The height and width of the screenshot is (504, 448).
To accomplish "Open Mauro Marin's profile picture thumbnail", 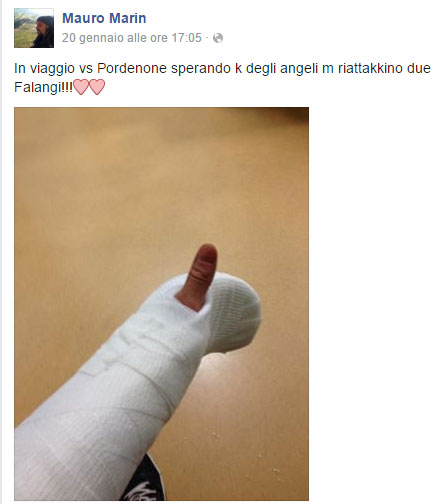I will coord(34,28).
